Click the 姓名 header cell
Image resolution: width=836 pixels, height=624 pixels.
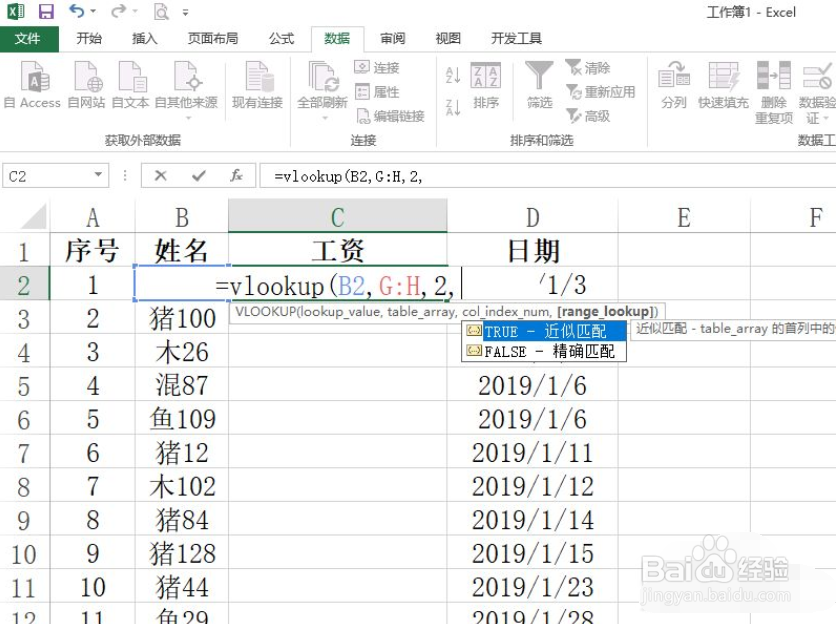pos(182,251)
